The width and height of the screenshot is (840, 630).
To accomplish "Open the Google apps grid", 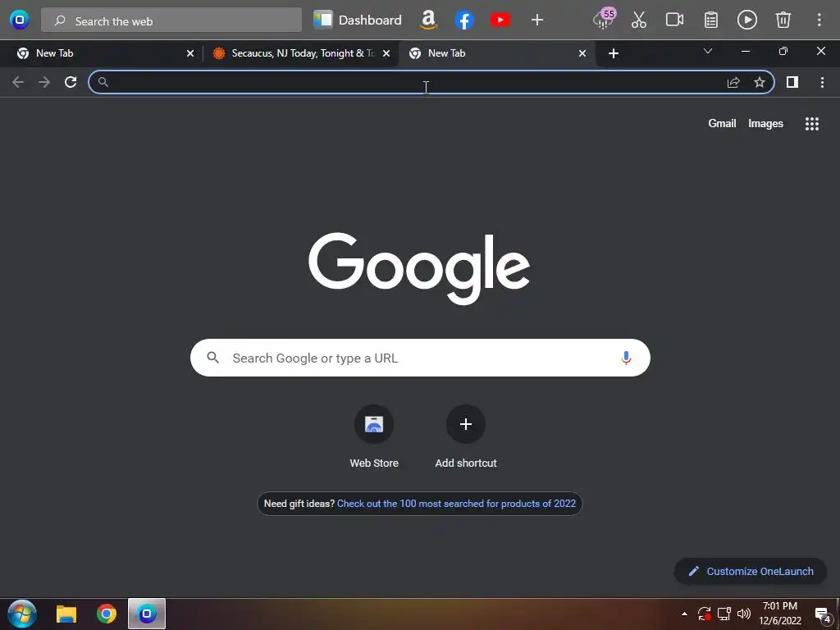I will (x=811, y=124).
